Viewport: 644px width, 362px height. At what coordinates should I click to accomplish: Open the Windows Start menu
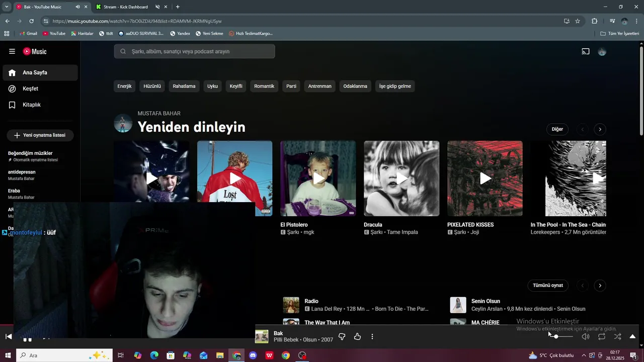coord(8,355)
